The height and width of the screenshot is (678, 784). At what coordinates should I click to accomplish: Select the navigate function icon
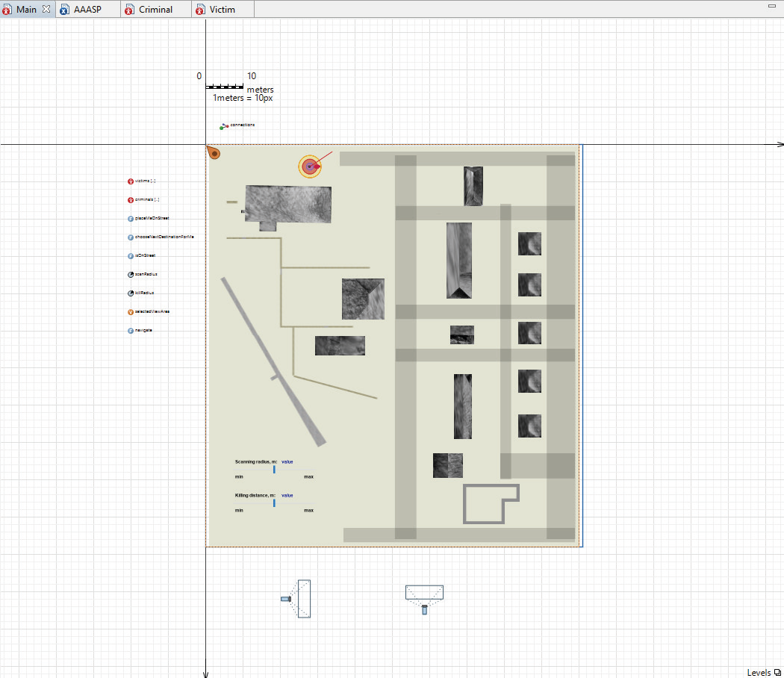coord(130,331)
